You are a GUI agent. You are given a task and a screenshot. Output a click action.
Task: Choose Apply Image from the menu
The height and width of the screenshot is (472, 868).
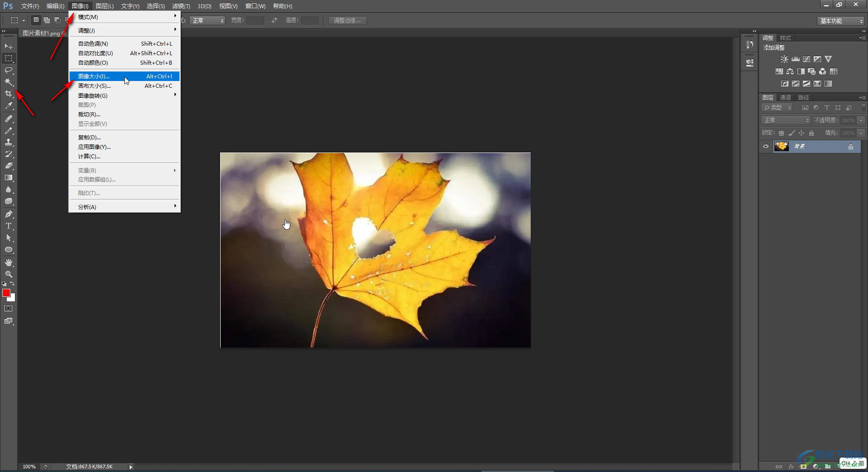click(x=124, y=147)
